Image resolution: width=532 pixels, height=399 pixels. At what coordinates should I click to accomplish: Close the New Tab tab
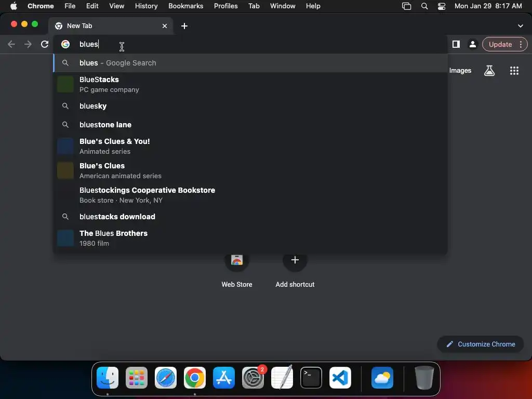click(165, 26)
